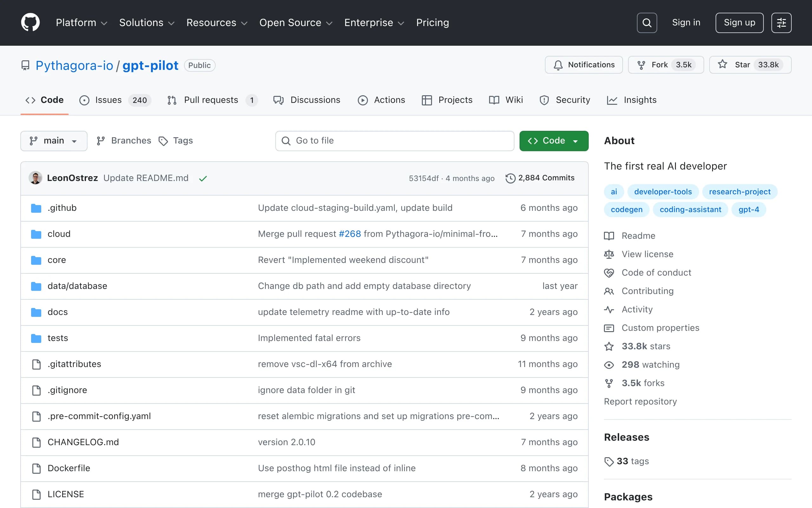The image size is (812, 508).
Task: Click the tests folder icon
Action: pyautogui.click(x=36, y=338)
